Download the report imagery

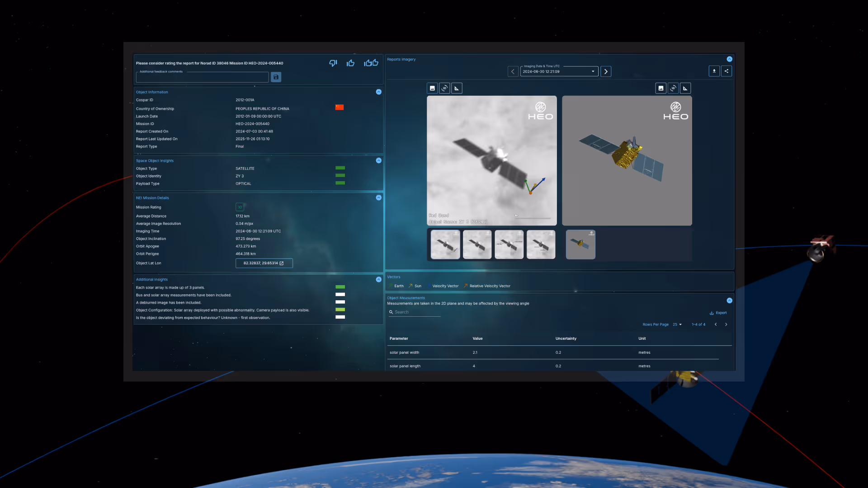point(714,71)
